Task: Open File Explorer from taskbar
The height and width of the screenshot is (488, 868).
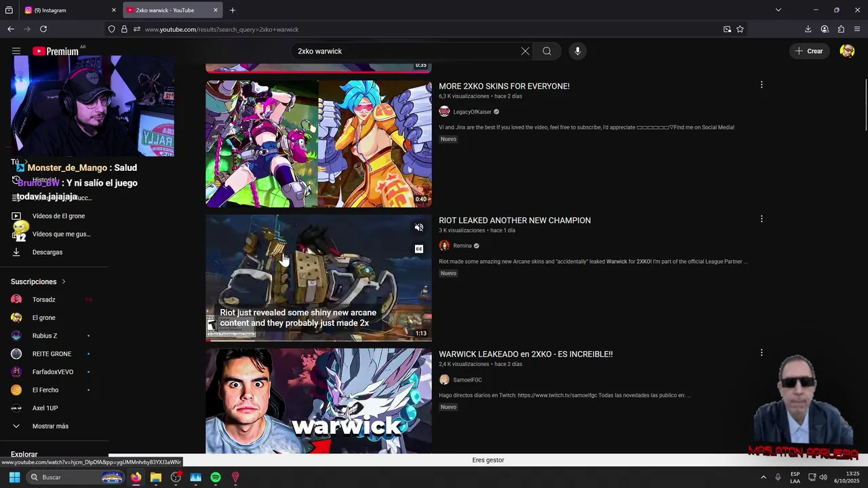Action: point(156,477)
